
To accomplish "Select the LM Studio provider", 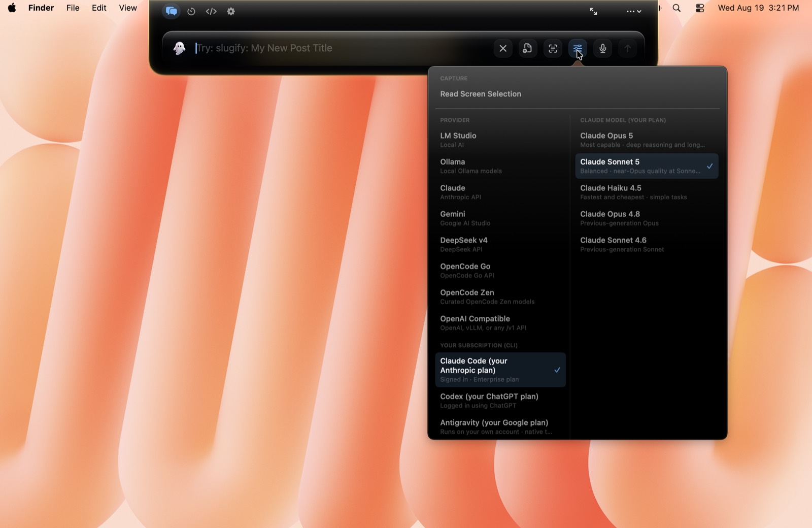I will tap(500, 140).
